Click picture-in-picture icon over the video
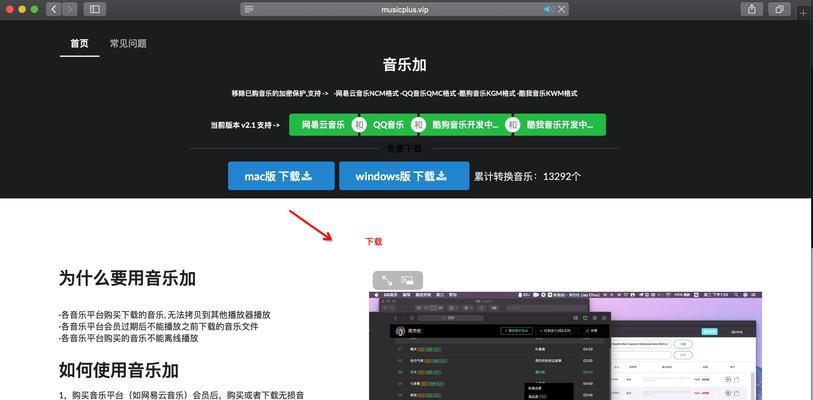Viewport: 813px width, 400px height. click(408, 280)
